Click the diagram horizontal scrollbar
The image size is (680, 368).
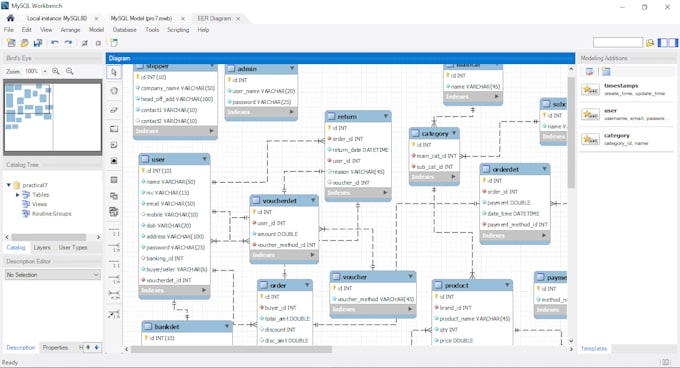coord(231,349)
